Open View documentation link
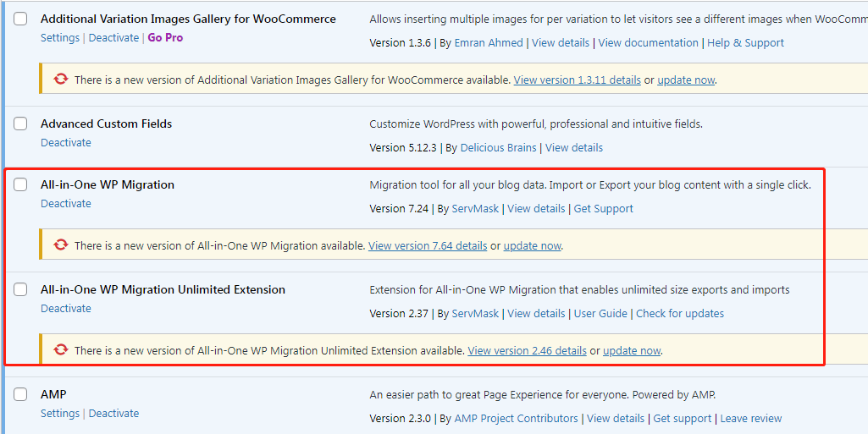Viewport: 868px width, 434px height. (x=648, y=42)
